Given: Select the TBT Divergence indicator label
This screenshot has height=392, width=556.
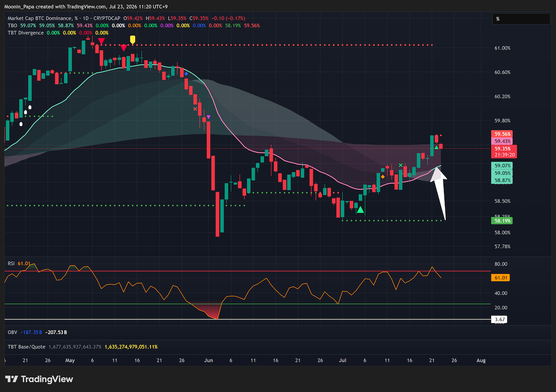Looking at the screenshot, I should (26, 33).
